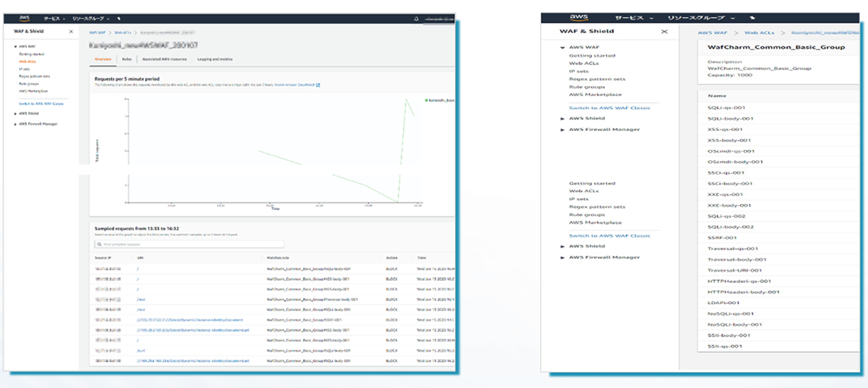Click AWS WAF breadcrumb in the right window
This screenshot has height=388, width=868.
coord(712,33)
